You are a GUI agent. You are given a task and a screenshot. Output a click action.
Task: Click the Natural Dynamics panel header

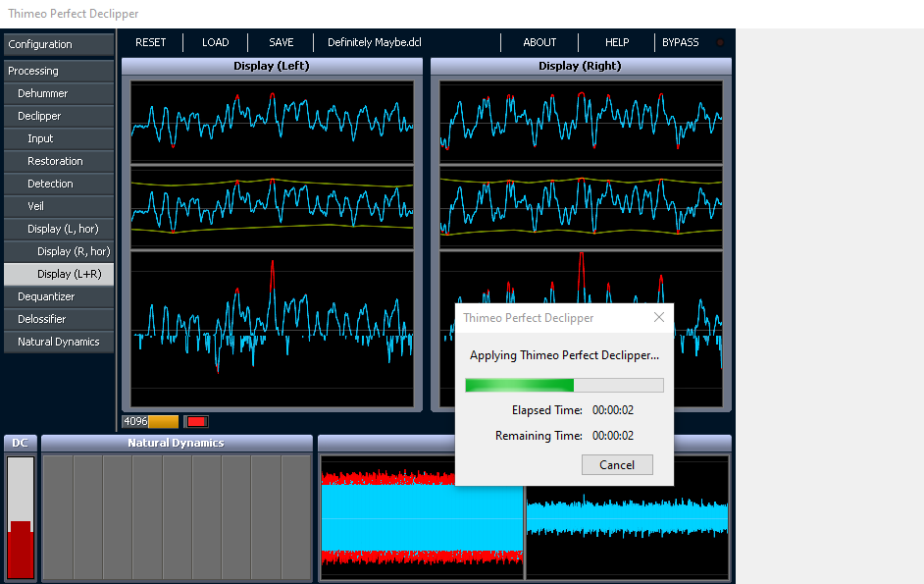(177, 443)
